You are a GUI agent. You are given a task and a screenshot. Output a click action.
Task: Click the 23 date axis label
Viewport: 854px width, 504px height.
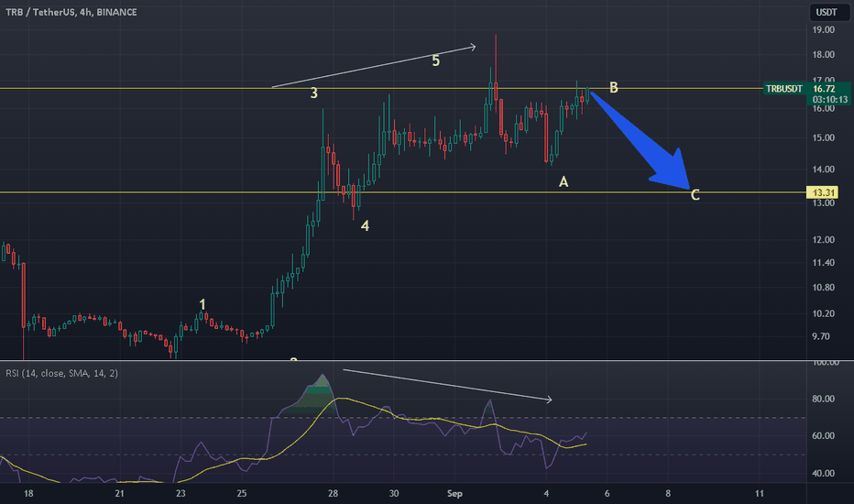point(181,494)
